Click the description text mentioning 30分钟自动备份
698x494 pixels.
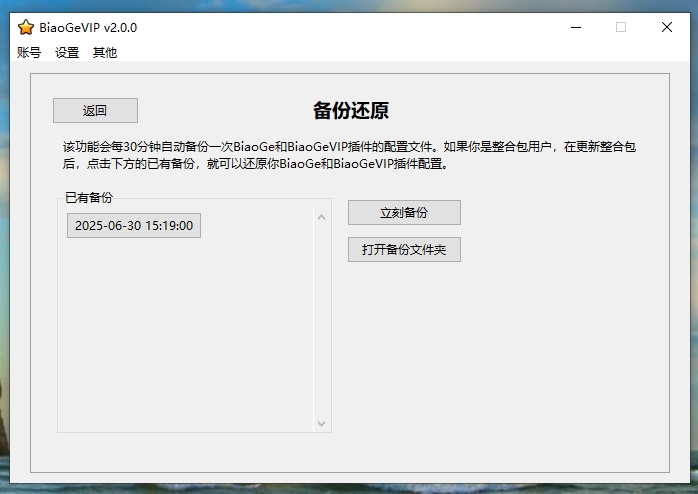349,155
